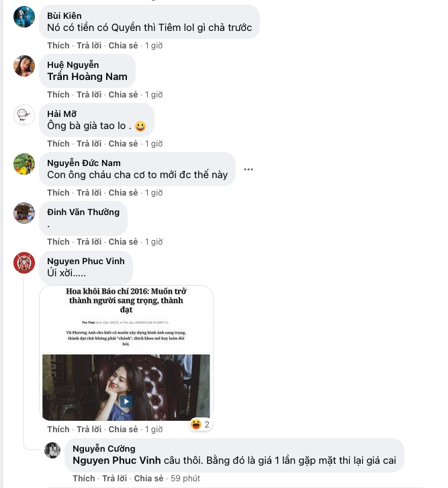This screenshot has width=448, height=488.
Task: Open the Hoa khôi Báo chí 2016 image attachment
Action: coord(126,353)
